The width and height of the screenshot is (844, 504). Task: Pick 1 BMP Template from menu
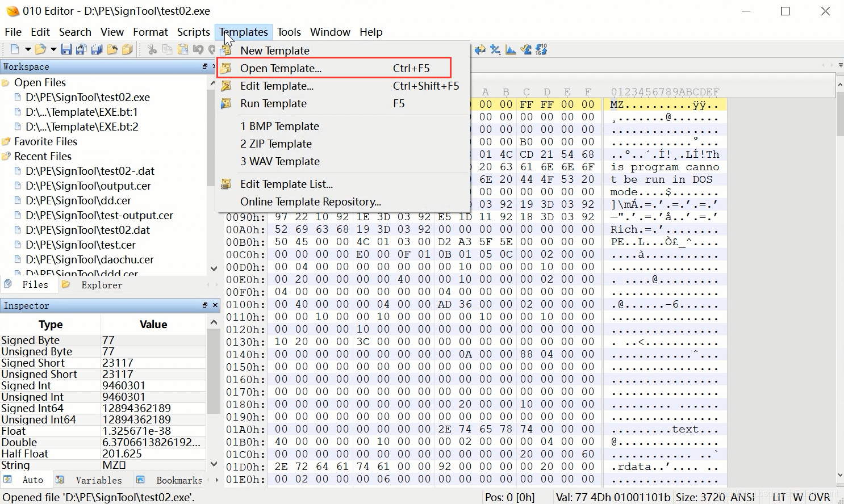point(343,126)
